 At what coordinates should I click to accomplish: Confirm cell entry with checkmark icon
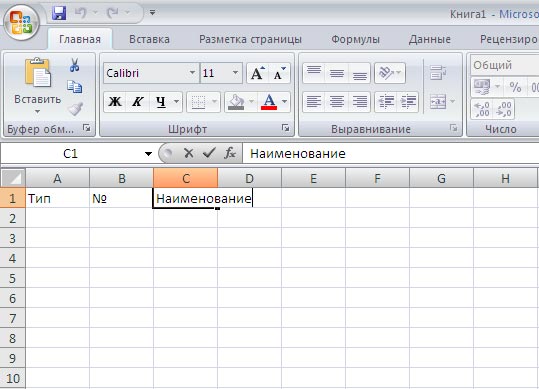pyautogui.click(x=209, y=153)
